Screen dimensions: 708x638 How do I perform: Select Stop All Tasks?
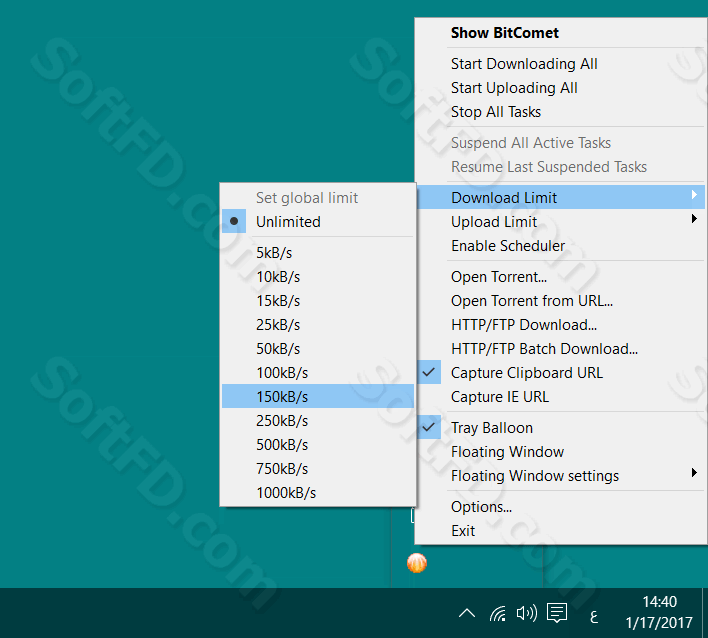pos(560,112)
